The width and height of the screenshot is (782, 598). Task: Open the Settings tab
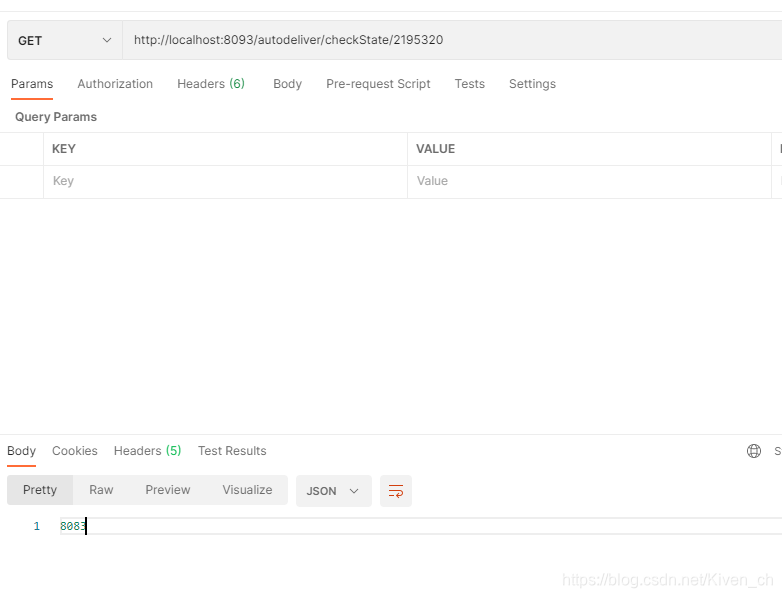[x=532, y=84]
